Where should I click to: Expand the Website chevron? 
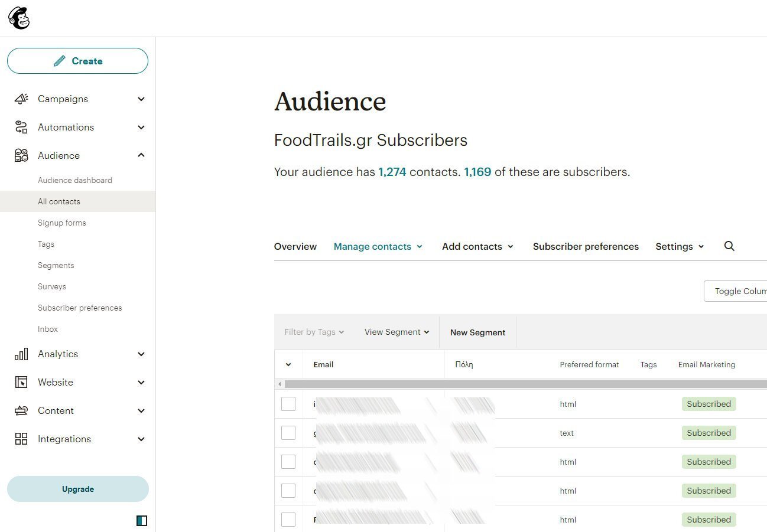point(141,383)
